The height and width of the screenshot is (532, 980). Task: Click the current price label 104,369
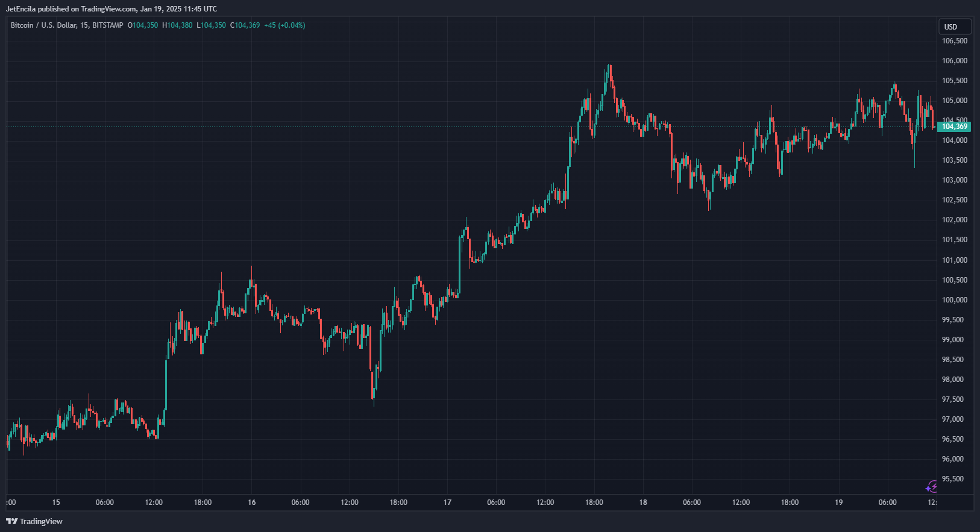pyautogui.click(x=954, y=127)
